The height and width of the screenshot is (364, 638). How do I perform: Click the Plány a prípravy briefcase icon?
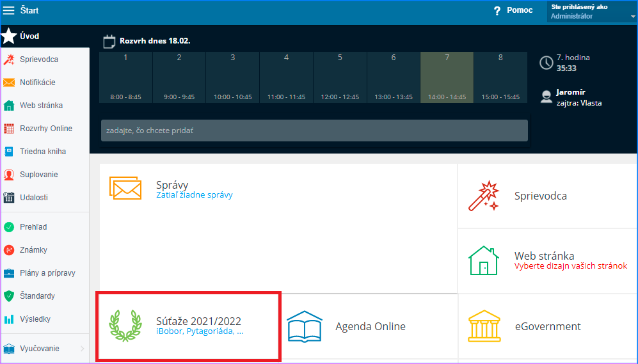click(x=9, y=273)
